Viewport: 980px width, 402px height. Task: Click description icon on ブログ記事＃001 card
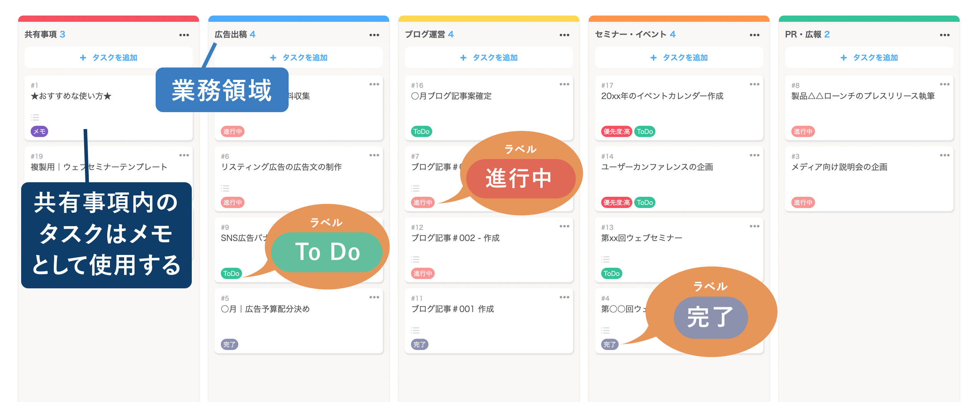coord(415,331)
